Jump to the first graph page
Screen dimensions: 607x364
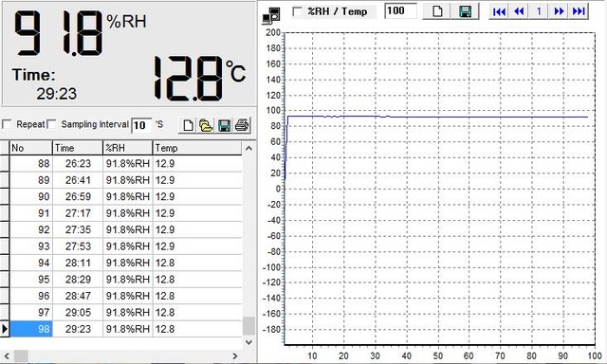point(499,11)
